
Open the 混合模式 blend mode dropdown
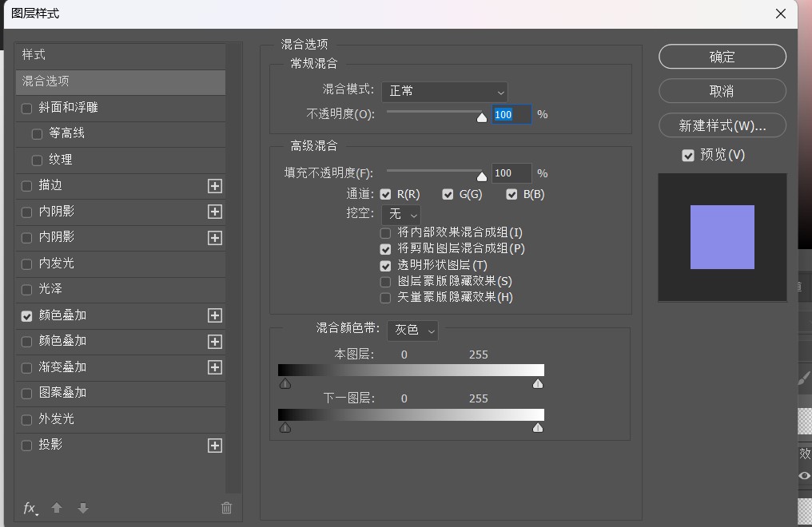click(444, 92)
